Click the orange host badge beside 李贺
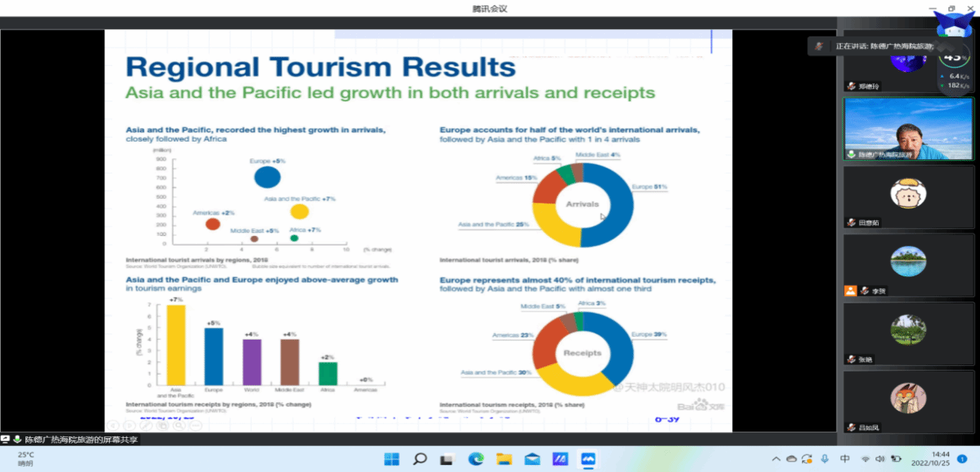Viewport: 980px width, 472px height. (x=850, y=291)
